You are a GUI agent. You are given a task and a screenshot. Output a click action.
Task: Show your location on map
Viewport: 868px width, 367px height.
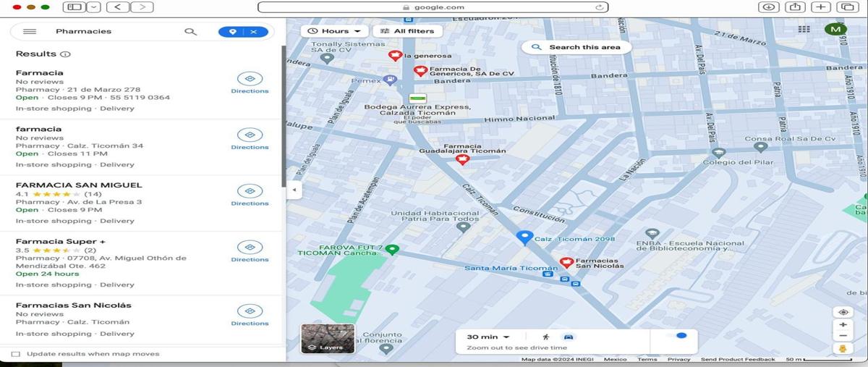pyautogui.click(x=843, y=313)
